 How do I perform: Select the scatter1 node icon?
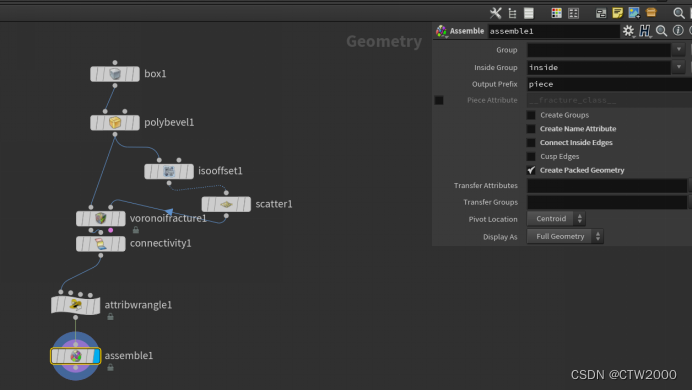pos(226,204)
